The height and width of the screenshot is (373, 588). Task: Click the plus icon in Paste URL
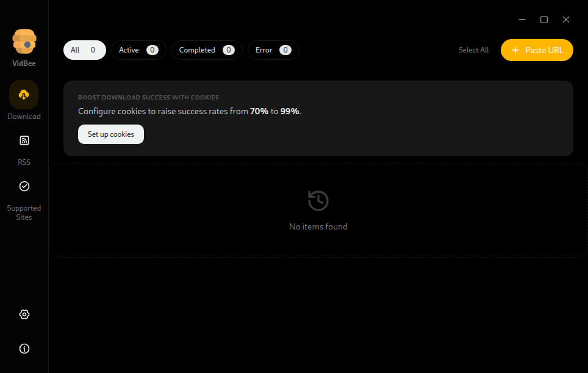click(x=515, y=50)
